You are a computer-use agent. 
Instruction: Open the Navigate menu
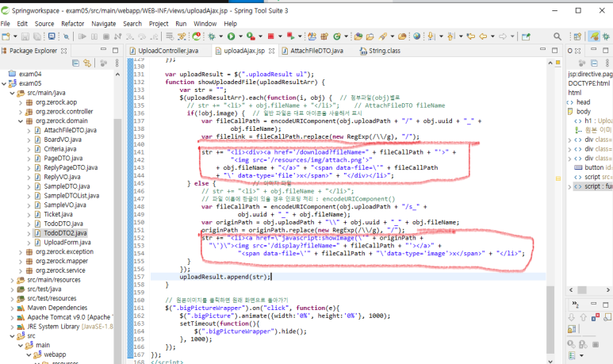[x=104, y=24]
